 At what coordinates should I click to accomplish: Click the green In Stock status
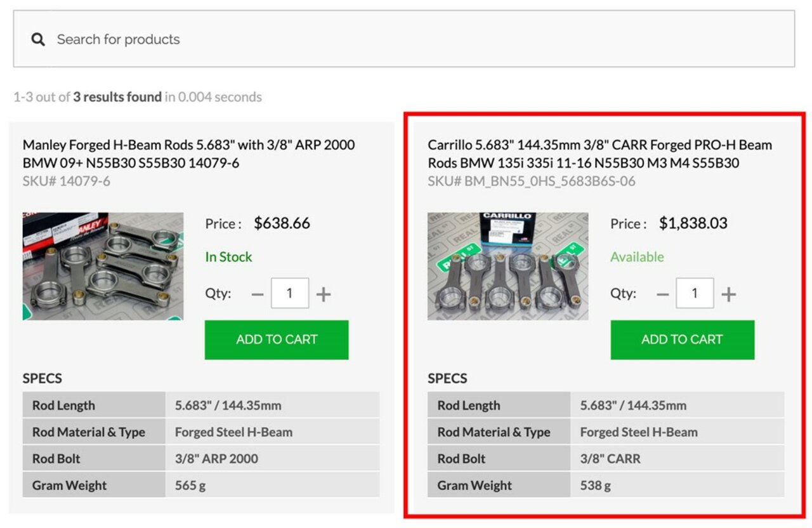click(x=228, y=257)
